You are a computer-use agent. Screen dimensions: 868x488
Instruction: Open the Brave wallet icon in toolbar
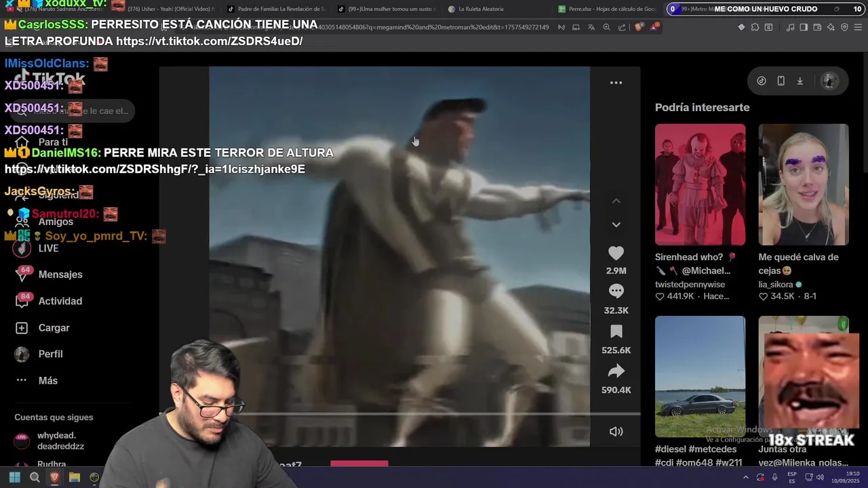tap(817, 27)
